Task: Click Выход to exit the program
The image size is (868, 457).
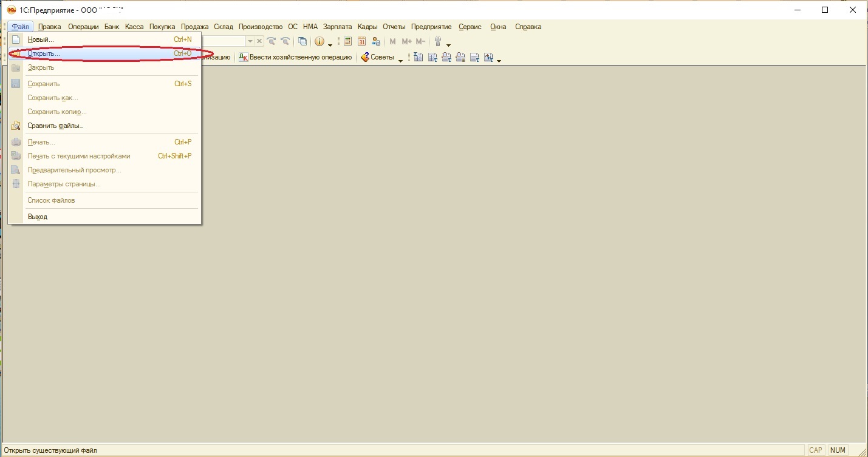Action: pyautogui.click(x=37, y=217)
